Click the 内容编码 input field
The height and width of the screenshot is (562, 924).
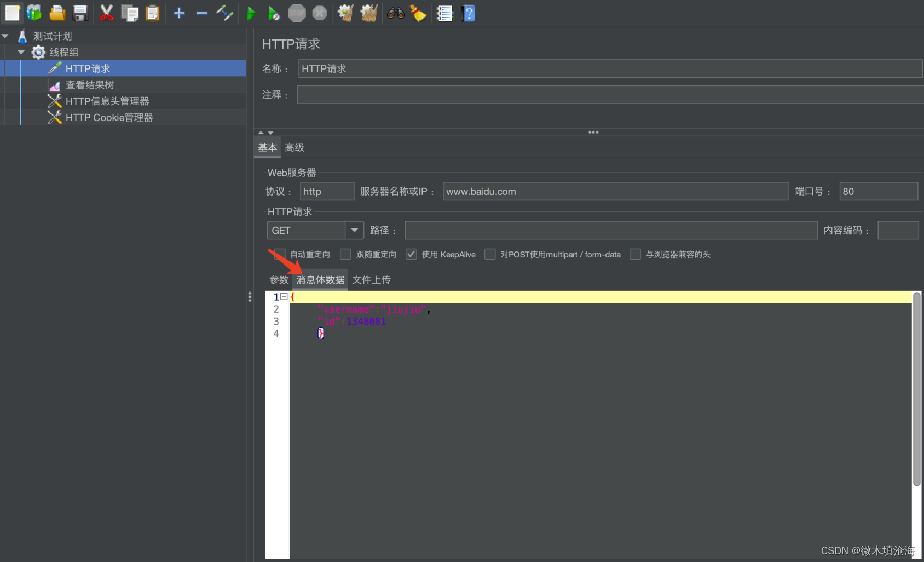pyautogui.click(x=898, y=231)
